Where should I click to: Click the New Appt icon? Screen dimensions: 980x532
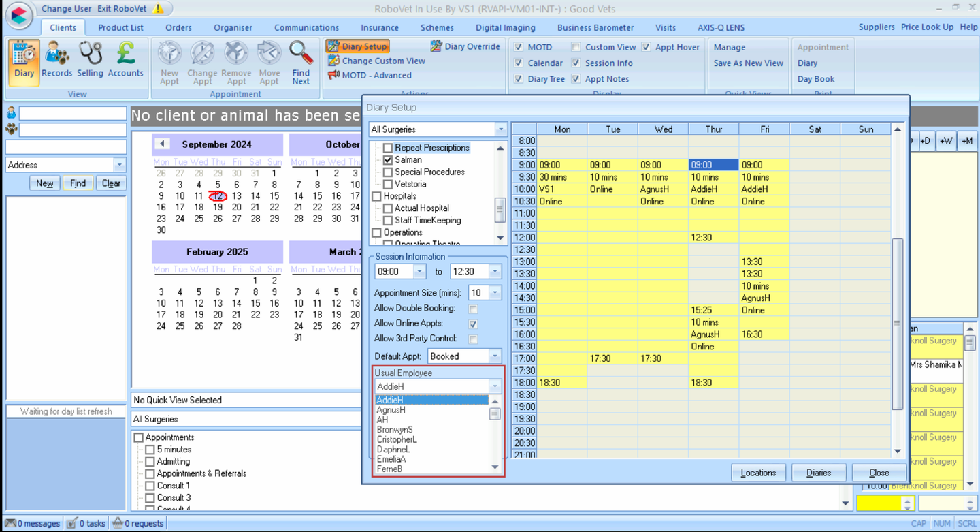[x=168, y=61]
